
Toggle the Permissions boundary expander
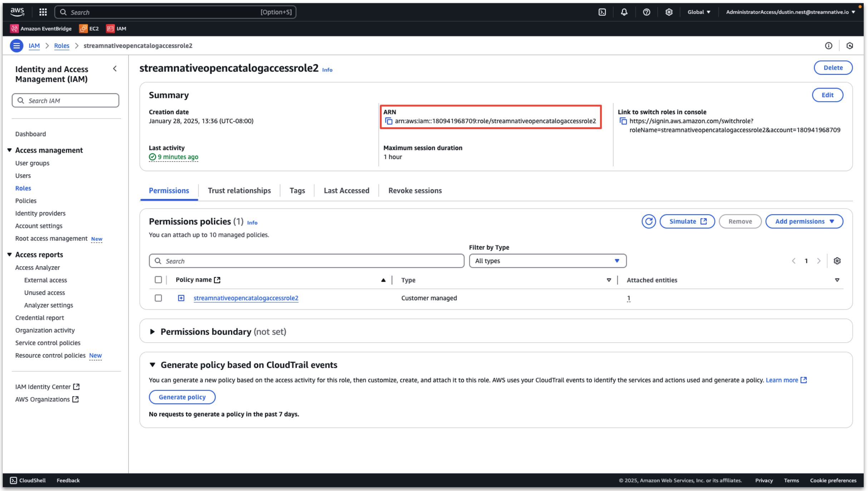point(154,332)
